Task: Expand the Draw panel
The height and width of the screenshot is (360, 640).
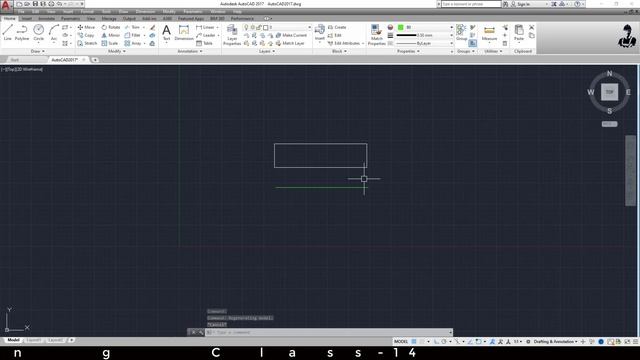Action: point(38,51)
